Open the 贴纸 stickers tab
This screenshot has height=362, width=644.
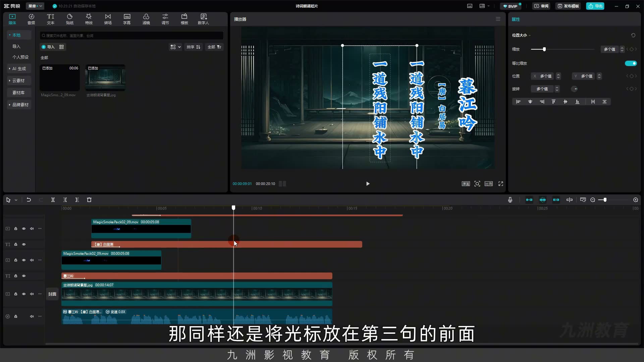point(69,19)
